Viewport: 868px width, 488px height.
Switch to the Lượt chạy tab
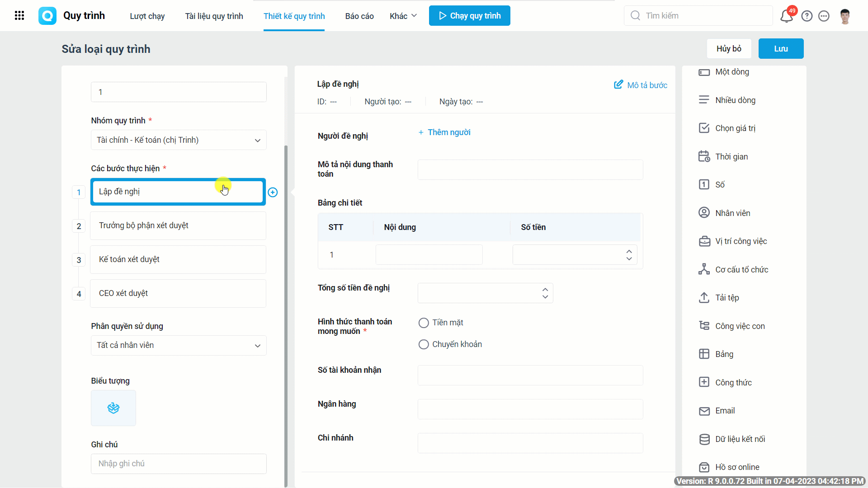[147, 16]
